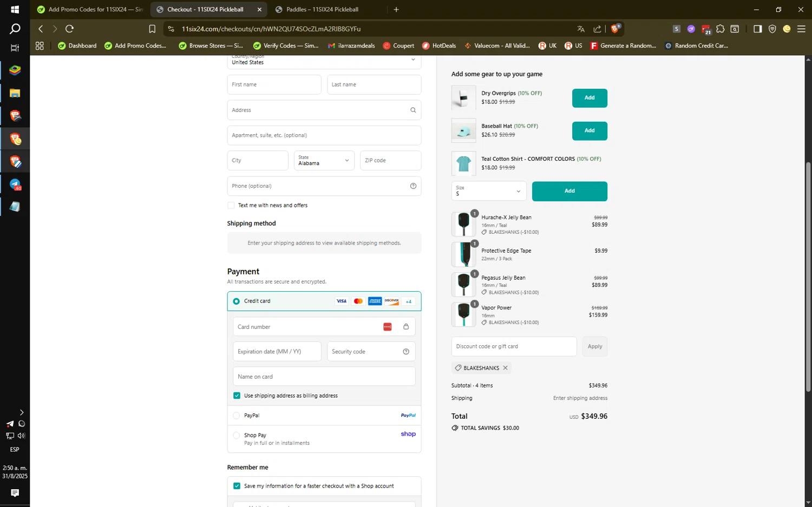
Task: Click the volume speaker tray icon
Action: pyautogui.click(x=21, y=436)
